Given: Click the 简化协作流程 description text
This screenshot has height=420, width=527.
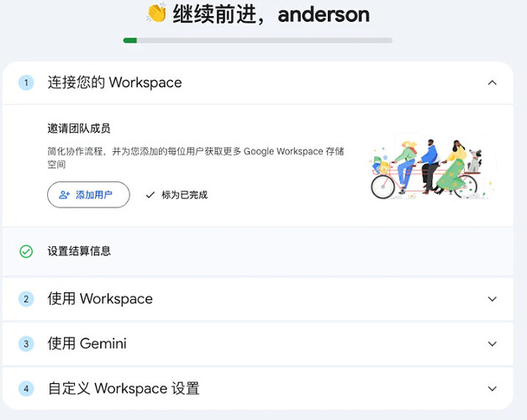Looking at the screenshot, I should 196,158.
